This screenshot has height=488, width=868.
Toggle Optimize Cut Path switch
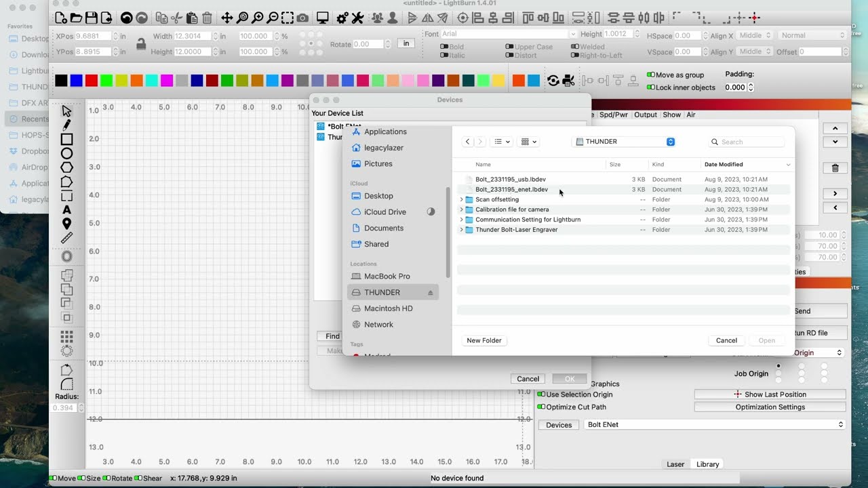click(541, 407)
